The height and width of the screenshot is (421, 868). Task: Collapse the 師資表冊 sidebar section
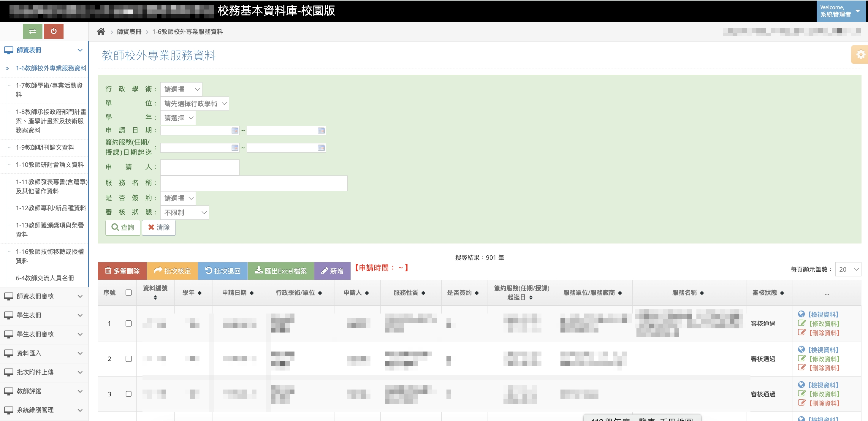pos(44,50)
